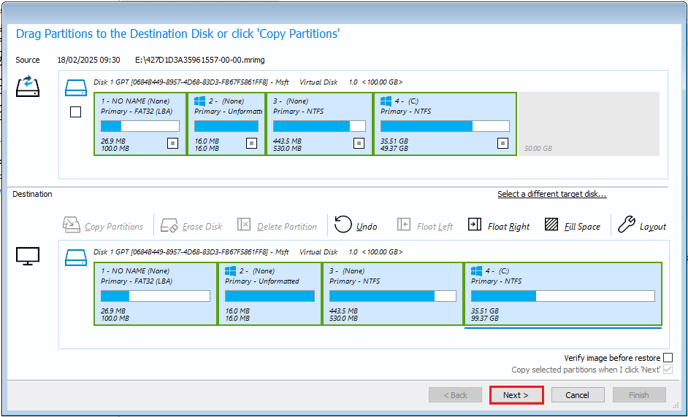Toggle checkbox on source partition 1 NO NAME
Screen dimensions: 688x417
point(172,143)
